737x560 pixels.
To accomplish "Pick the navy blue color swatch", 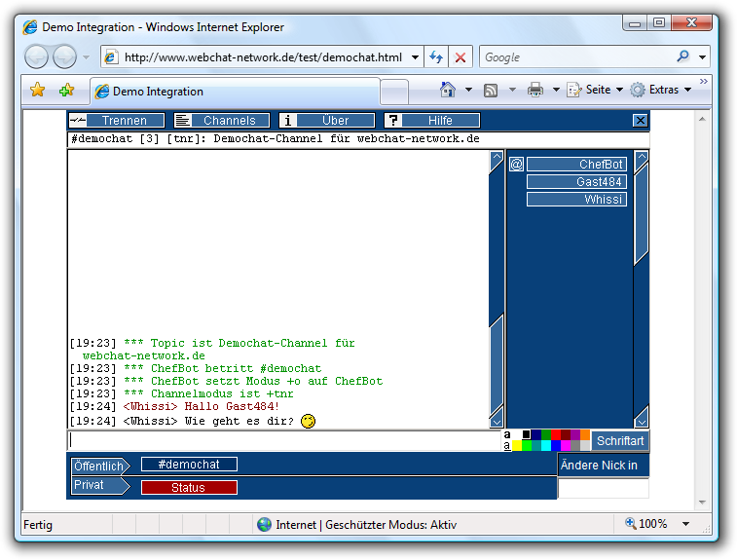I will (536, 434).
